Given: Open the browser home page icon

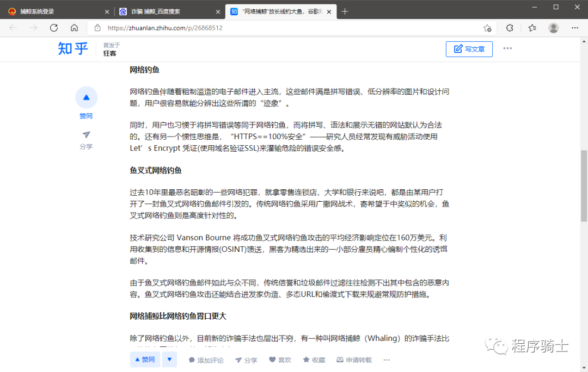Looking at the screenshot, I should tap(74, 28).
